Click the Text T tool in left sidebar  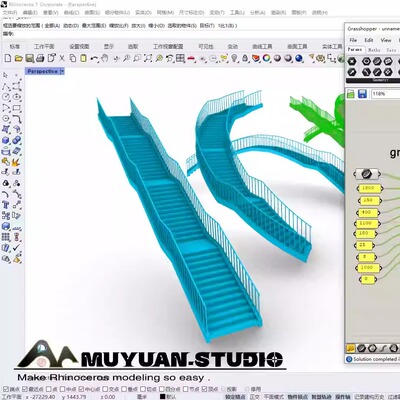tap(6, 205)
